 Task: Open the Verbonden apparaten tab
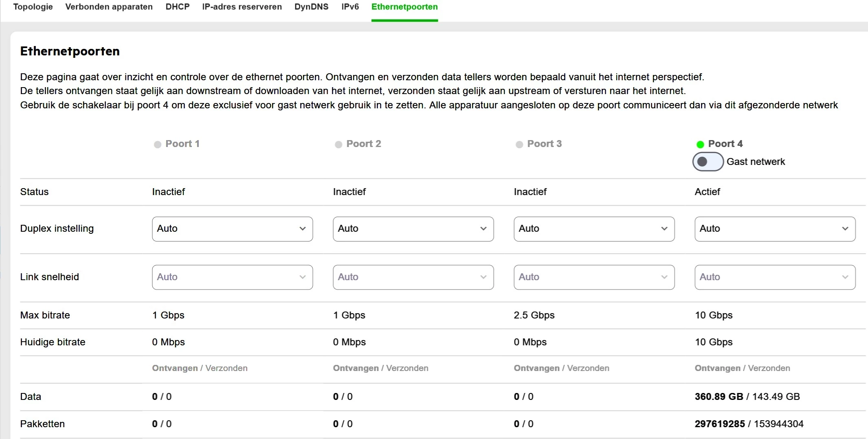pyautogui.click(x=109, y=7)
